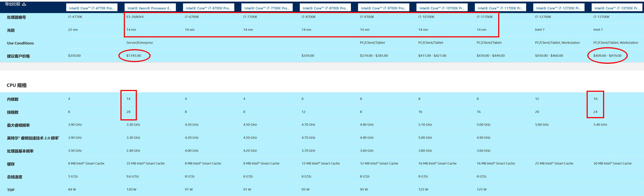Click the 9.6 GT/s bus speed cell
The height and width of the screenshot is (196, 644).
tap(133, 176)
